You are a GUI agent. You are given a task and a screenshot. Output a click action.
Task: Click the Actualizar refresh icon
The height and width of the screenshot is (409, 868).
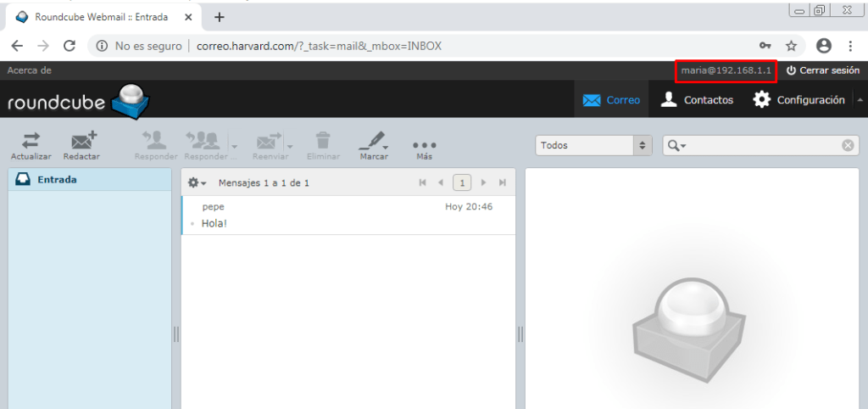(31, 141)
